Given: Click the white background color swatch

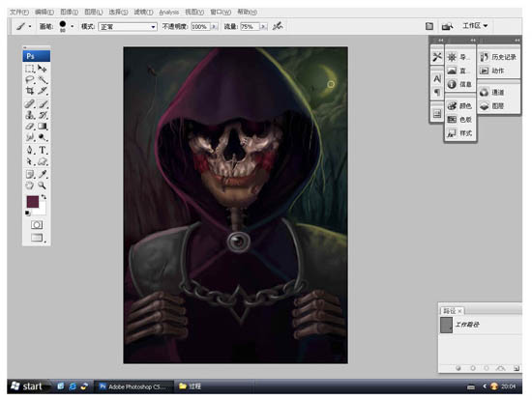Looking at the screenshot, I should coord(42,211).
